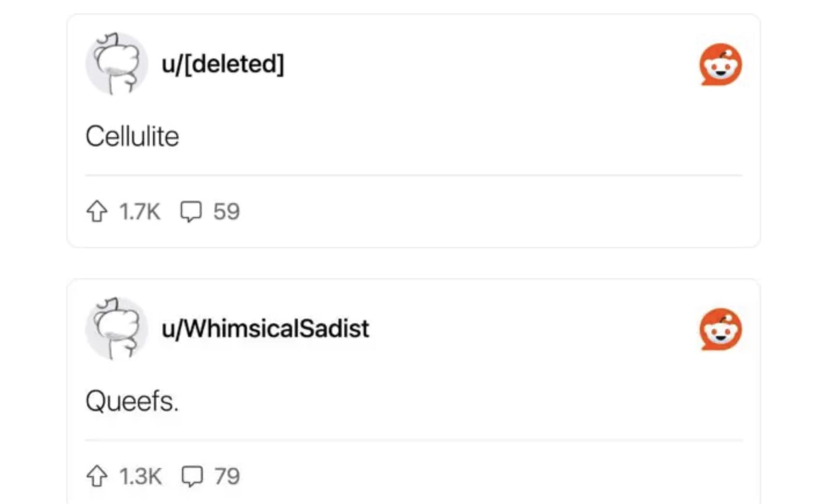Select the "Queefs." comment text
This screenshot has width=825, height=504.
(132, 401)
